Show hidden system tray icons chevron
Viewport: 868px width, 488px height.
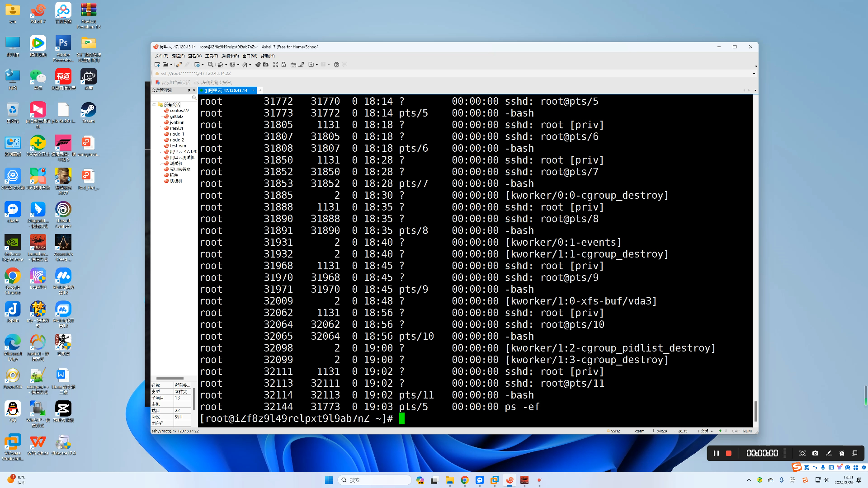749,480
